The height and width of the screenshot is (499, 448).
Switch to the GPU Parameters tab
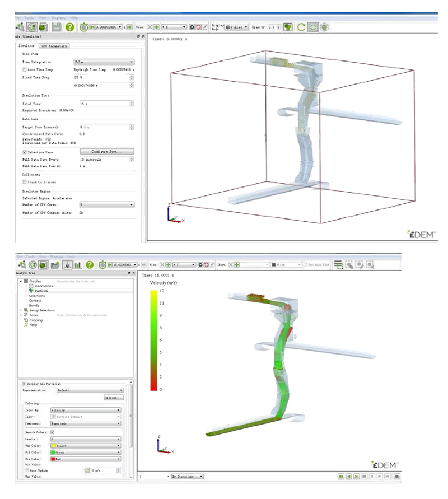coord(54,46)
